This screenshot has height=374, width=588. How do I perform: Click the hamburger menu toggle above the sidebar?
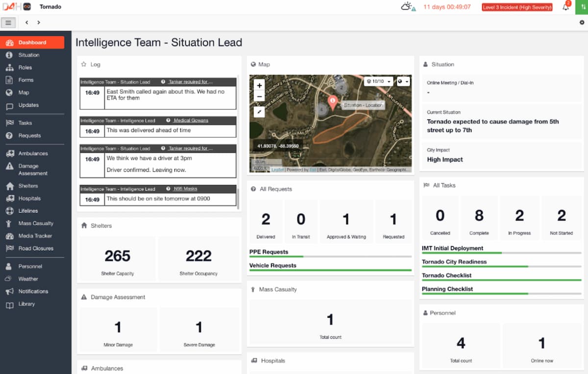[8, 22]
